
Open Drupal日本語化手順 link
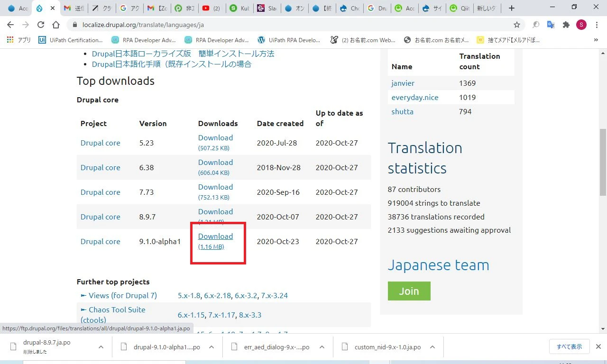coord(172,64)
